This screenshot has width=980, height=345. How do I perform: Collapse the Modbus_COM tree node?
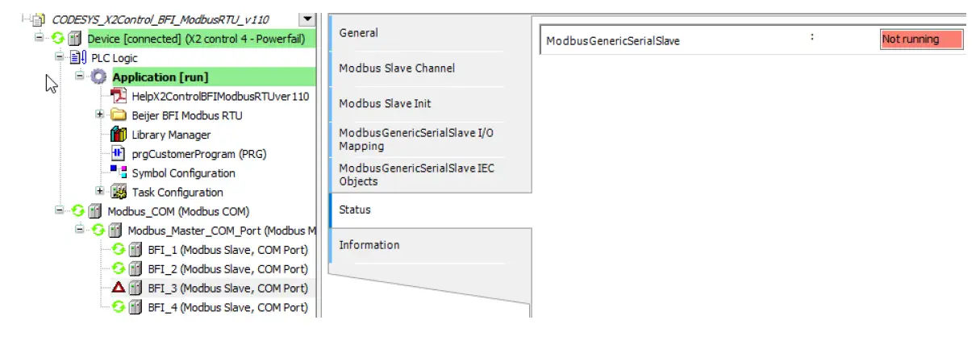[60, 211]
